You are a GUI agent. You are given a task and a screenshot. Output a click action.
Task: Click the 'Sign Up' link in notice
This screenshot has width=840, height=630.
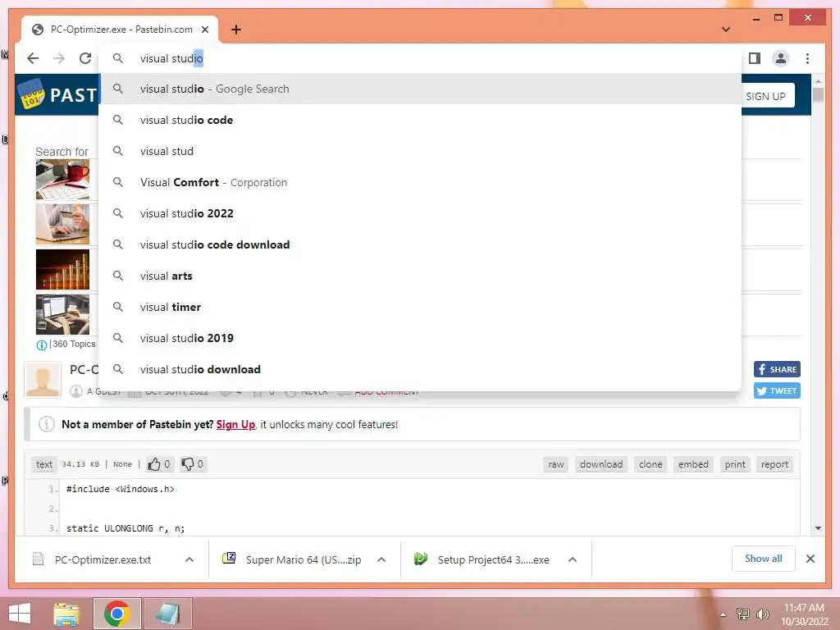pos(235,424)
